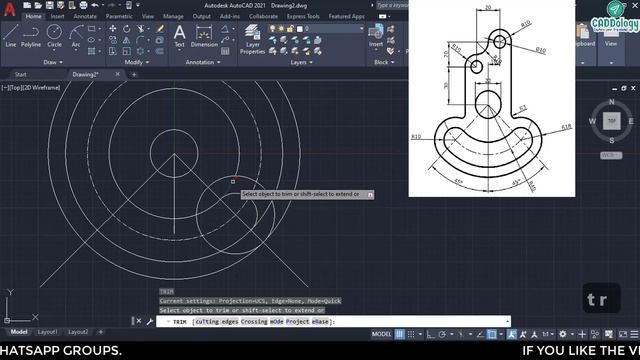Image resolution: width=640 pixels, height=360 pixels.
Task: Select the Copy tool in Modify
Action: point(113,40)
